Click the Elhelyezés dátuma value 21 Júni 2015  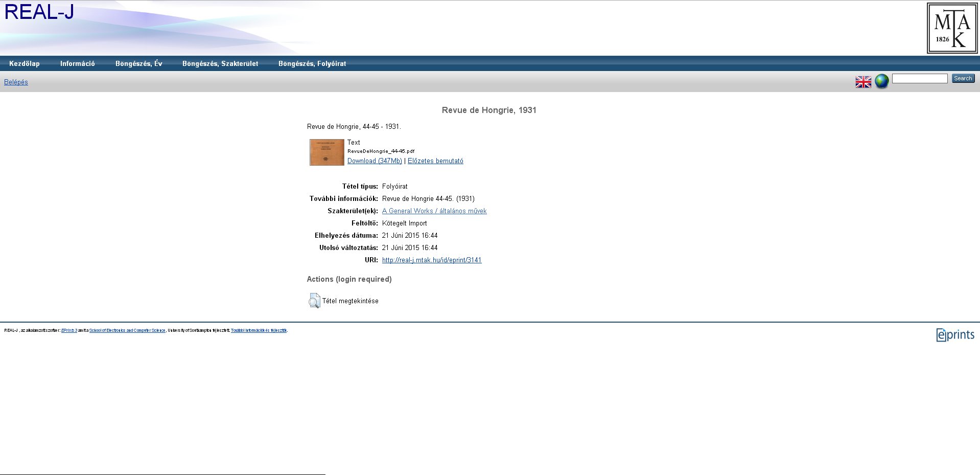pos(410,236)
